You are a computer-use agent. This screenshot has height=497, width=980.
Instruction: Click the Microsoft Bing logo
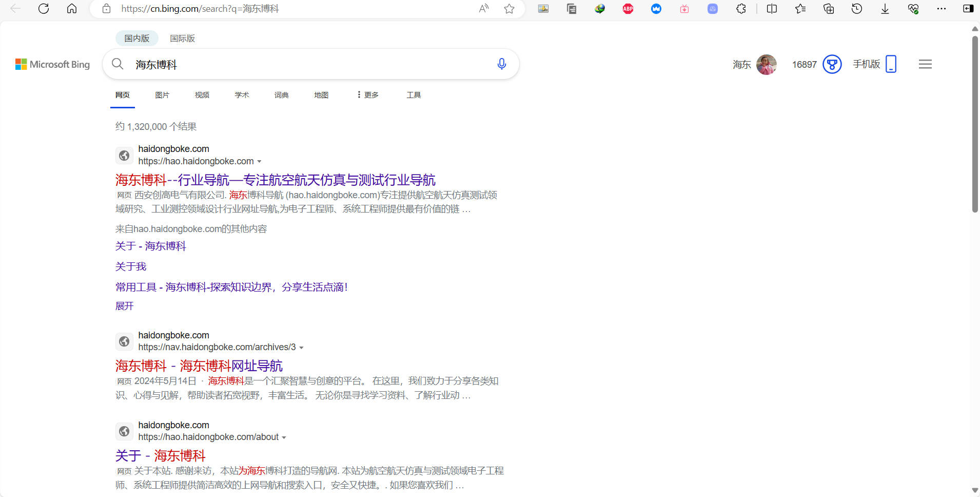[x=52, y=64]
